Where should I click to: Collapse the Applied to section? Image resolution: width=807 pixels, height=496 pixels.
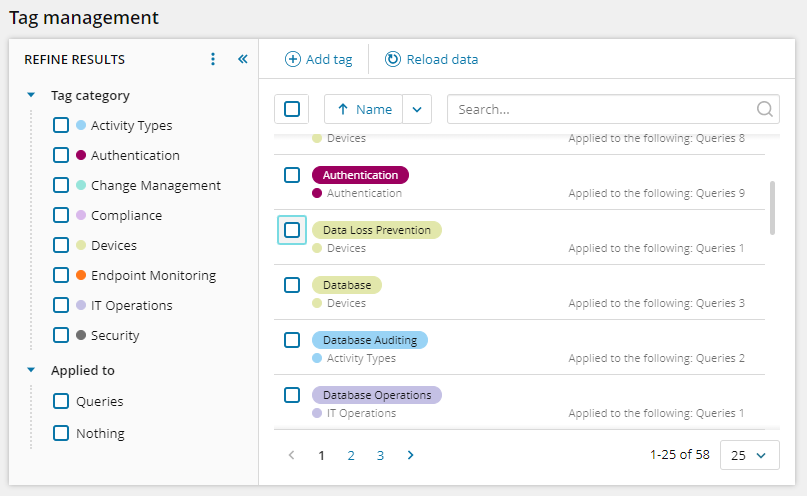pyautogui.click(x=31, y=370)
